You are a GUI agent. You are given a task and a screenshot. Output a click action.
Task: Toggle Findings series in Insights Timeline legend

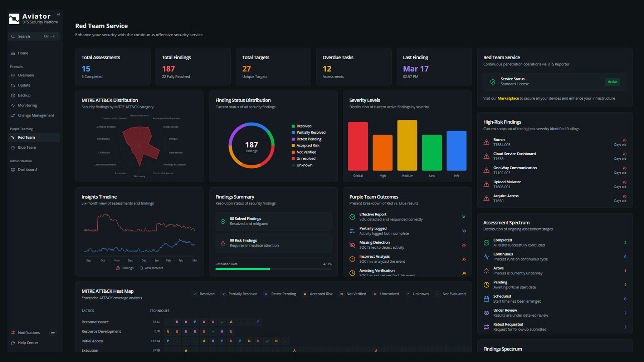[125, 268]
